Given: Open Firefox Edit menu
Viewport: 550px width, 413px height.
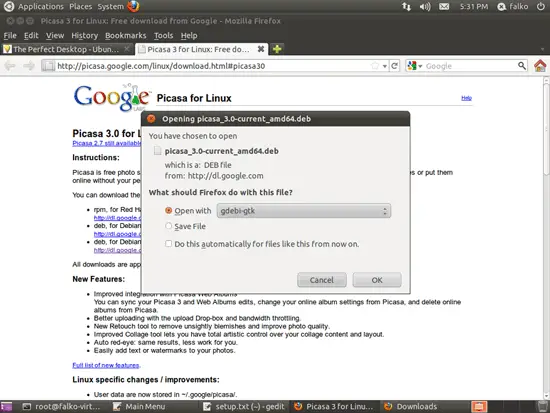Looking at the screenshot, I should pyautogui.click(x=31, y=35).
